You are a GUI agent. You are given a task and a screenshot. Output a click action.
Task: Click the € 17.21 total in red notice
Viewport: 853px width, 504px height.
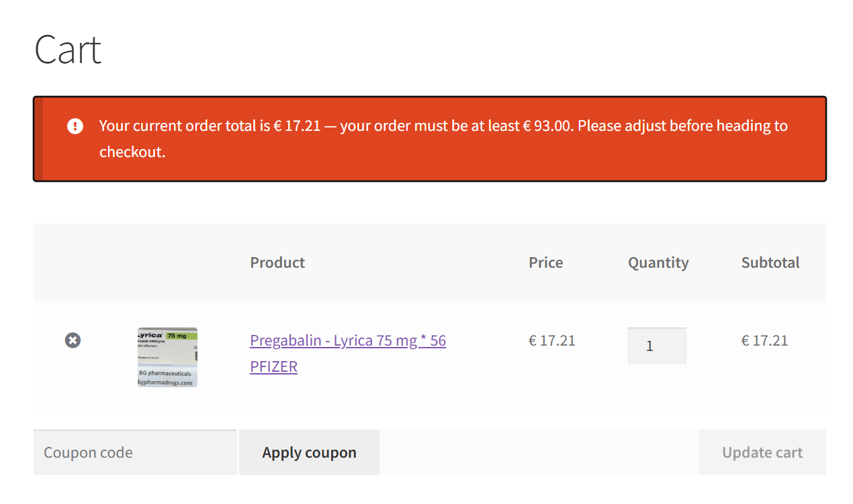(x=297, y=125)
